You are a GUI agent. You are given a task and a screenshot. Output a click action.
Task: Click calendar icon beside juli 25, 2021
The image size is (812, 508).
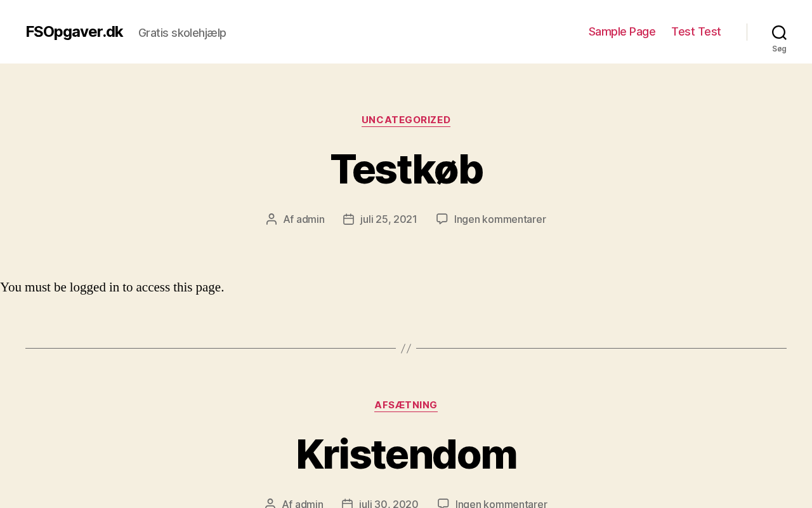(348, 219)
